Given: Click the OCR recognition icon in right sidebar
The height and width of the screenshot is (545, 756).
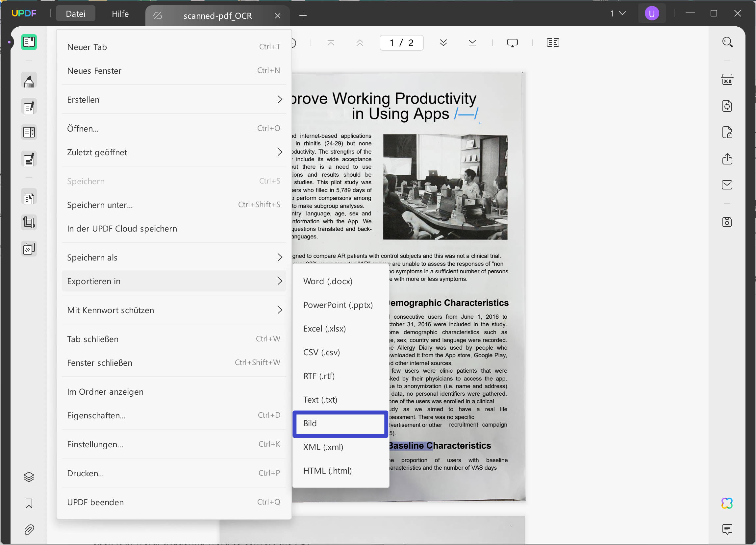Looking at the screenshot, I should [x=727, y=80].
